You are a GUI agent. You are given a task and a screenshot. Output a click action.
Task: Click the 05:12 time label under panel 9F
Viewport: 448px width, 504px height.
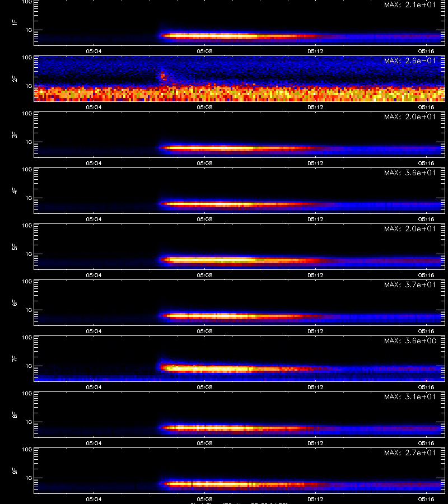315,499
